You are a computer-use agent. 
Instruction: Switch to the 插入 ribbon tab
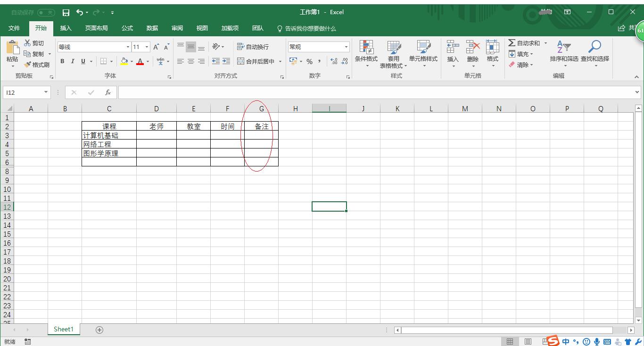tap(66, 28)
